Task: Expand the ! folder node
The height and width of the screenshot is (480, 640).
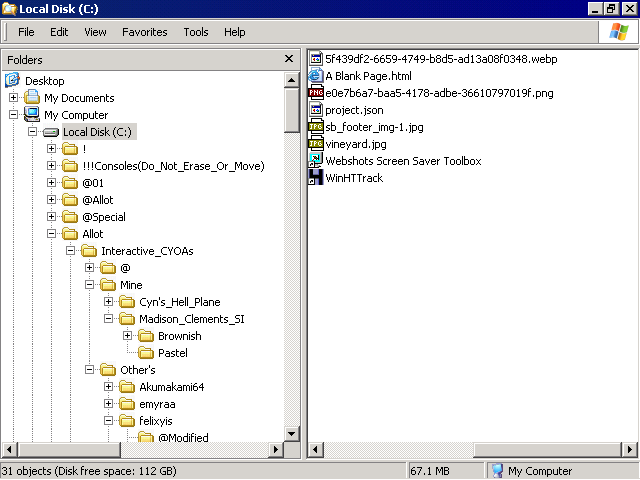Action: [51, 149]
